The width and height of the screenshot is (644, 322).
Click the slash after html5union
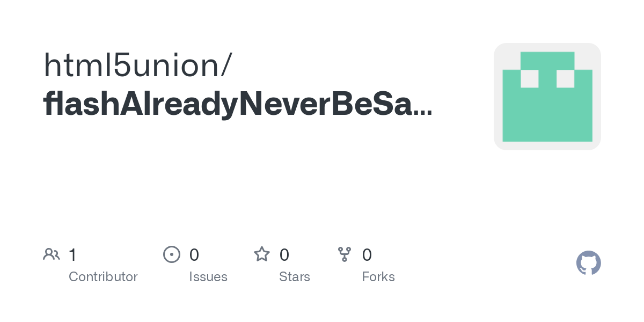(226, 65)
